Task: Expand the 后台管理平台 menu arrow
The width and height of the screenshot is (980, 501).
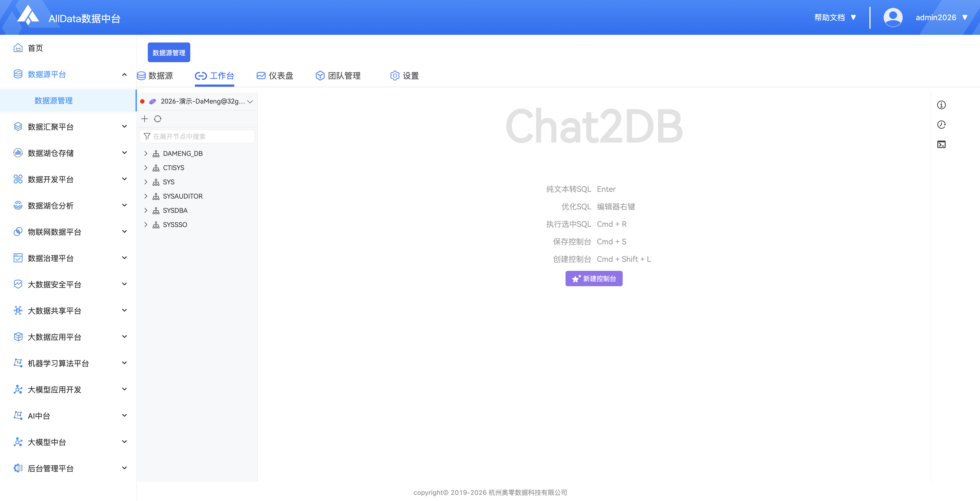Action: [x=124, y=468]
